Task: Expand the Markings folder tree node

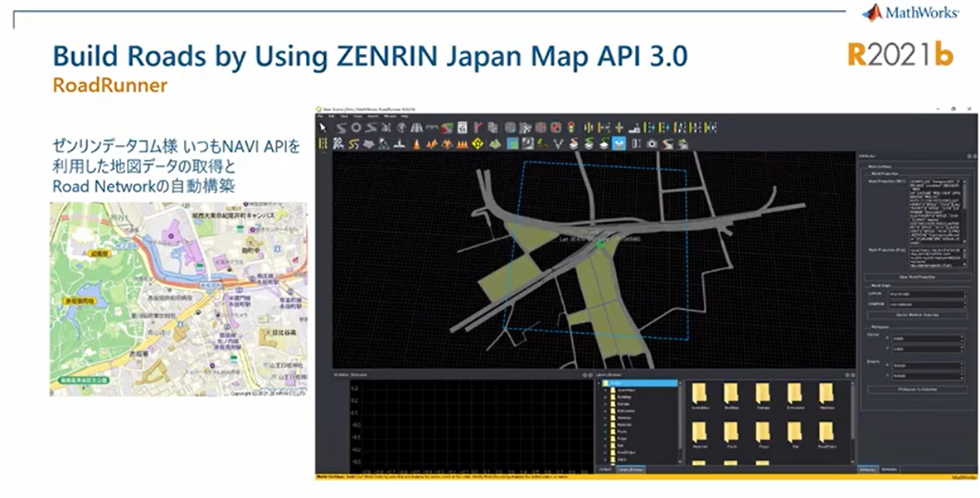Action: [607, 418]
